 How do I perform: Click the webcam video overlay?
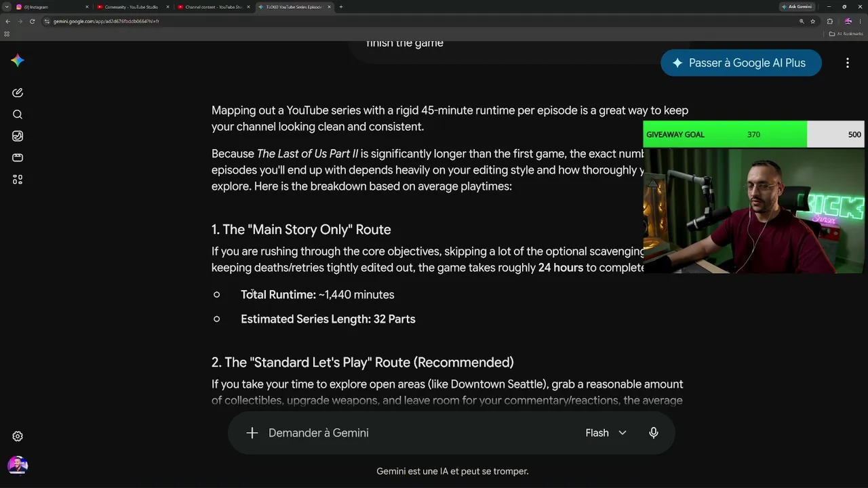tap(754, 211)
